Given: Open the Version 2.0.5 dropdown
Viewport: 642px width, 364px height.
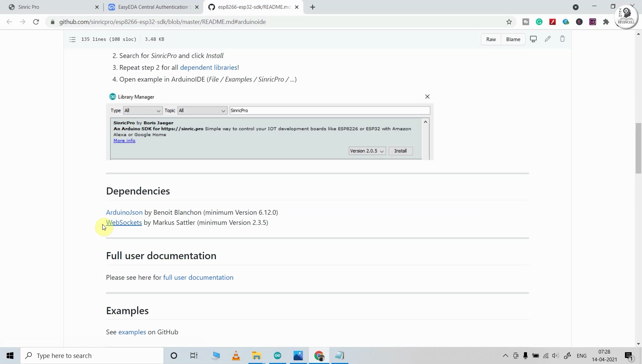Looking at the screenshot, I should coord(367,151).
